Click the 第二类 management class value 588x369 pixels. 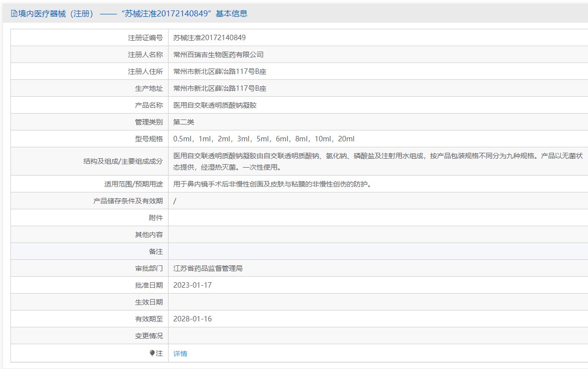tap(184, 122)
